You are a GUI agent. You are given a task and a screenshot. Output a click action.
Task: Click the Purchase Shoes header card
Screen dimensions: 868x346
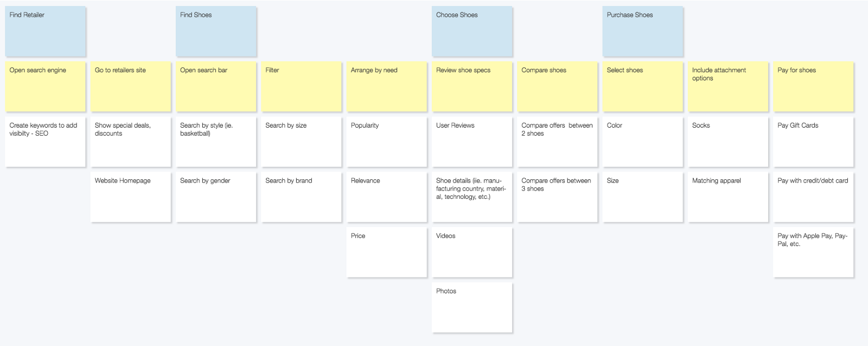642,31
